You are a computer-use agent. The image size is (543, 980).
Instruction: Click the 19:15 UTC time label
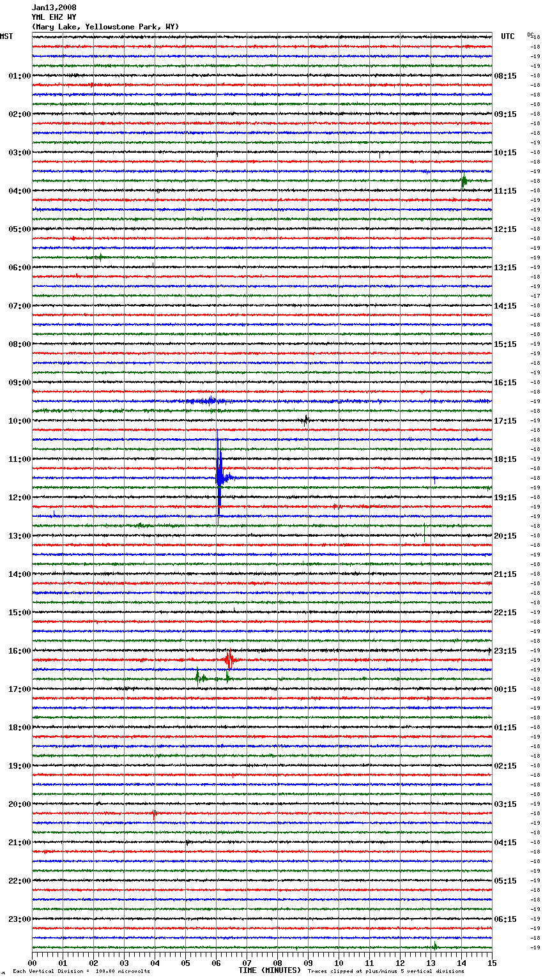coord(505,498)
